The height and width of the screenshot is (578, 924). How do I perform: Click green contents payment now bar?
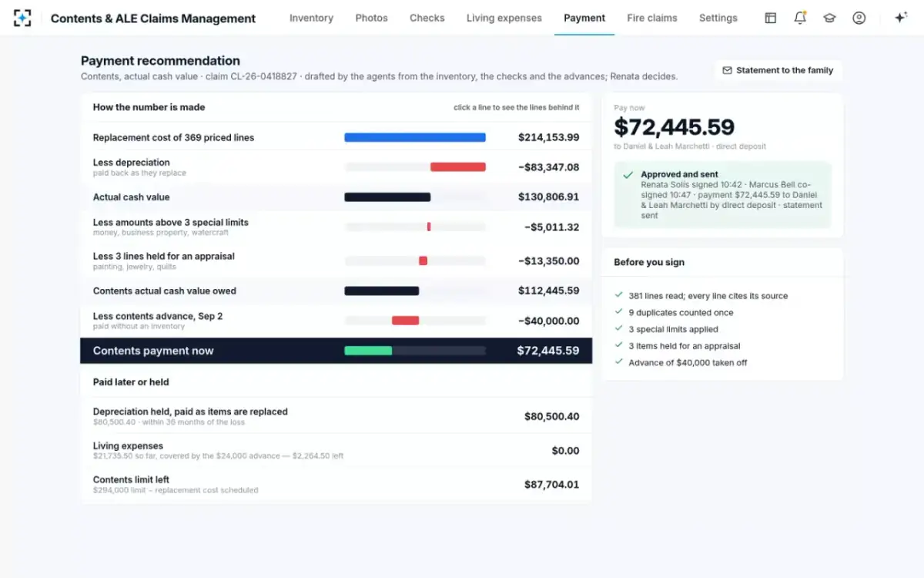click(x=368, y=351)
